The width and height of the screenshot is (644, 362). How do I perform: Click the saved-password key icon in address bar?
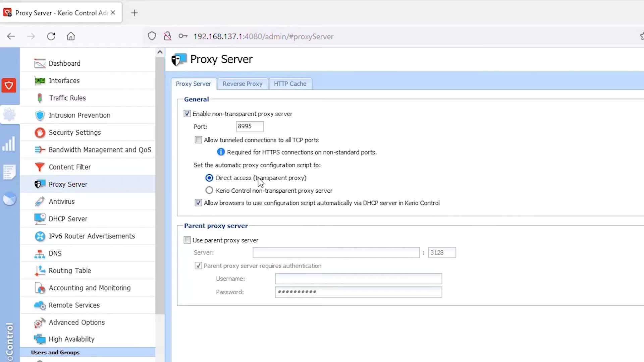click(x=183, y=36)
